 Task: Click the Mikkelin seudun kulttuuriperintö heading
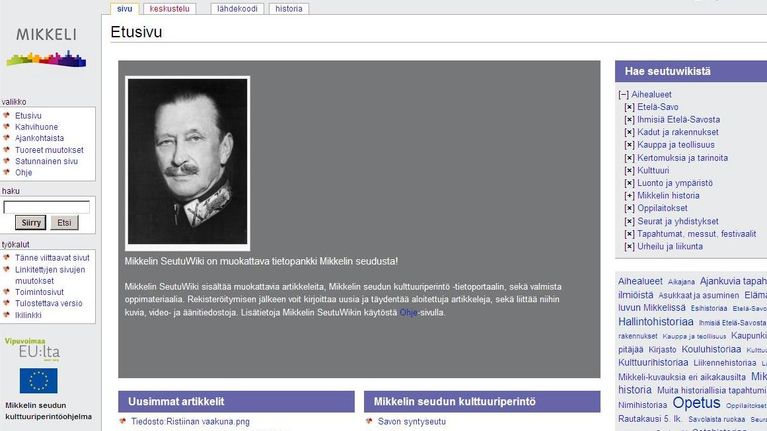(x=454, y=402)
